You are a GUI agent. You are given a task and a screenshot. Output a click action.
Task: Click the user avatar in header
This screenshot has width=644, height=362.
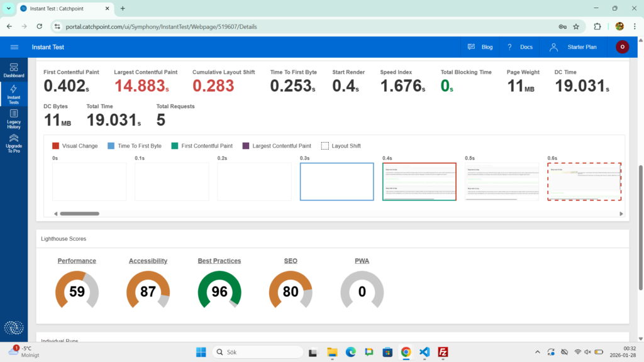622,47
